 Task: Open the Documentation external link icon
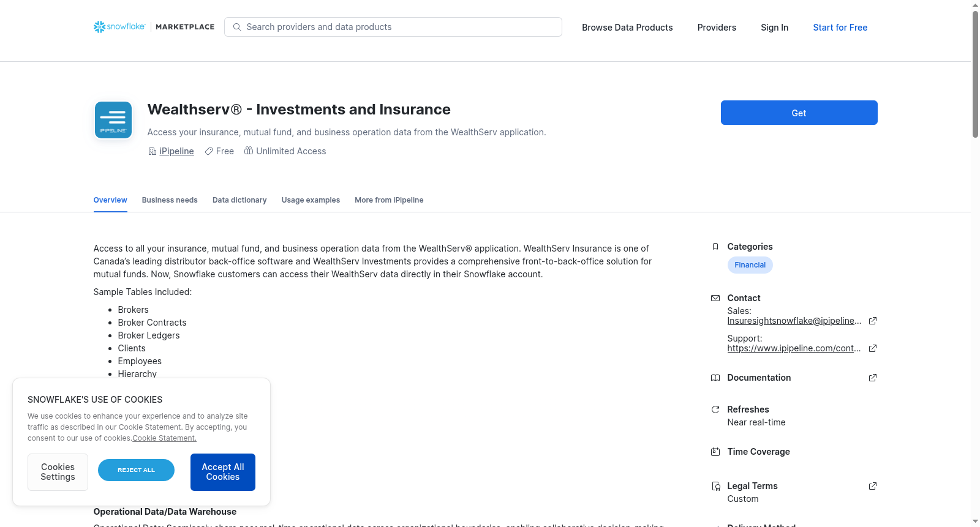[x=873, y=378]
